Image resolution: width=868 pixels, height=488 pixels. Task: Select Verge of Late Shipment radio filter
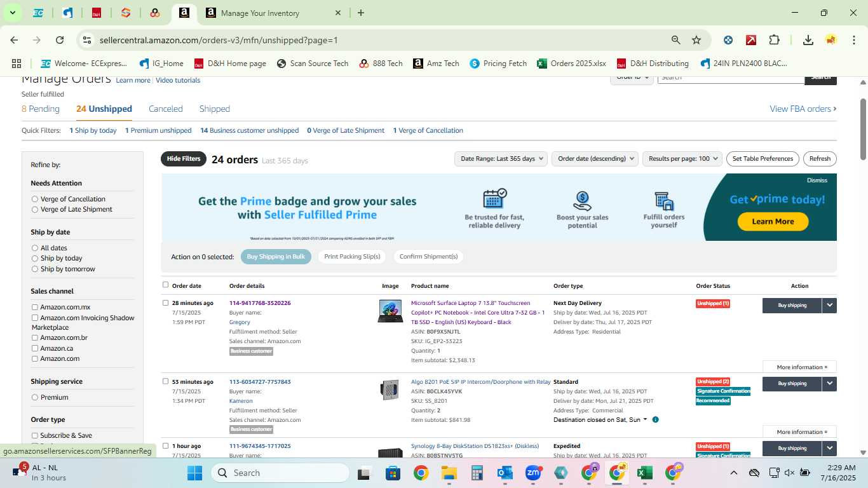click(35, 209)
